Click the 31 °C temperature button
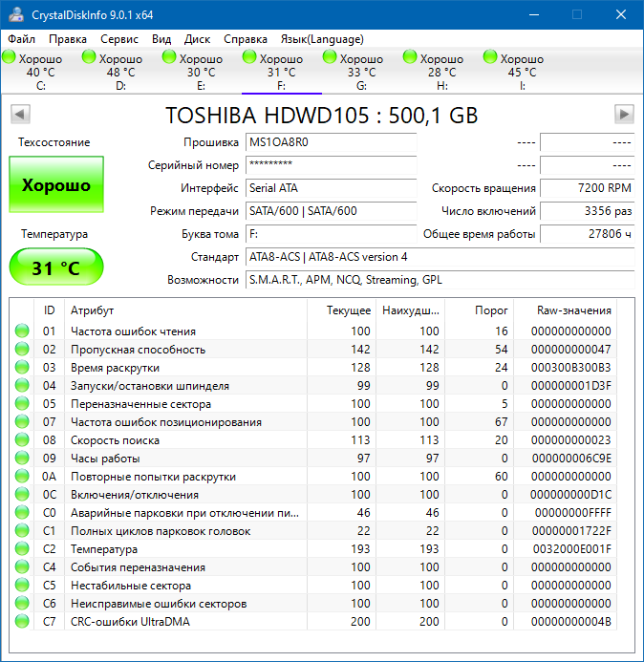Image resolution: width=644 pixels, height=662 pixels. click(x=56, y=267)
